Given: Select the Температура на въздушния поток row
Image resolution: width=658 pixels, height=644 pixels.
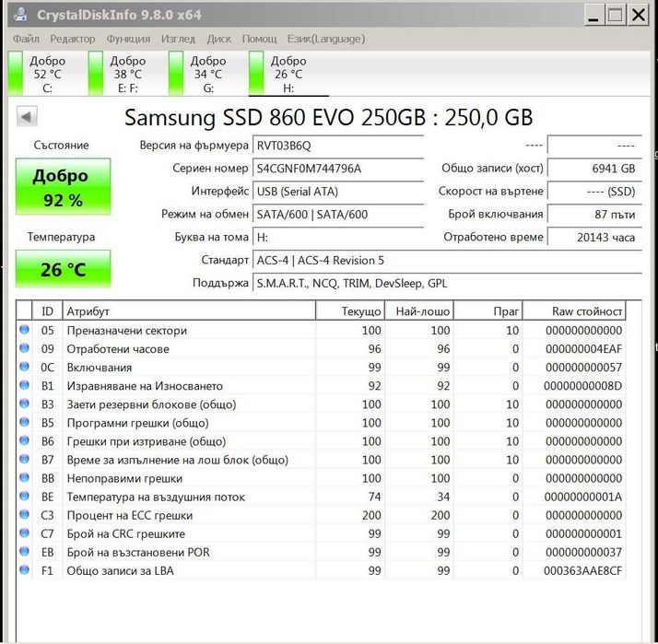Looking at the screenshot, I should pos(321,498).
